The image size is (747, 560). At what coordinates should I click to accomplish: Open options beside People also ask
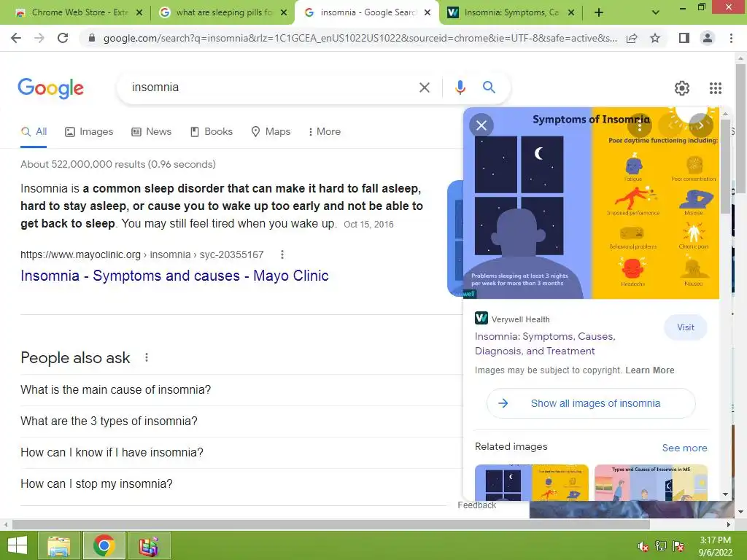(147, 357)
